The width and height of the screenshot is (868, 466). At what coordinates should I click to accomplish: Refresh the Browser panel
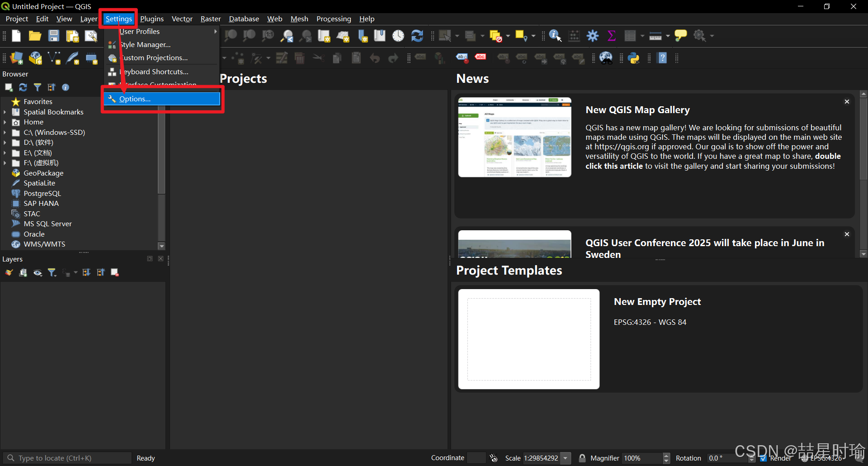pos(23,87)
